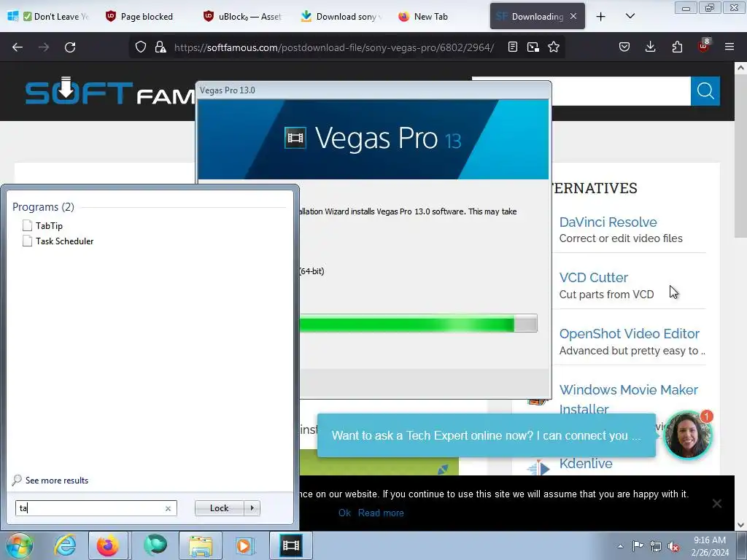Click the Lock button in Start menu
747x560 pixels.
click(219, 508)
